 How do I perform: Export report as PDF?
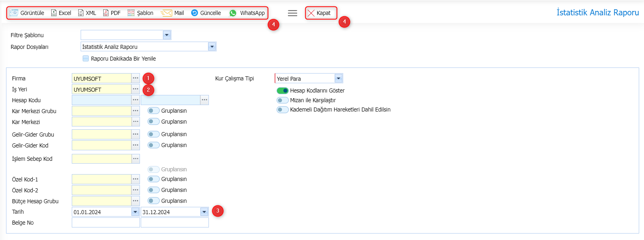[112, 13]
